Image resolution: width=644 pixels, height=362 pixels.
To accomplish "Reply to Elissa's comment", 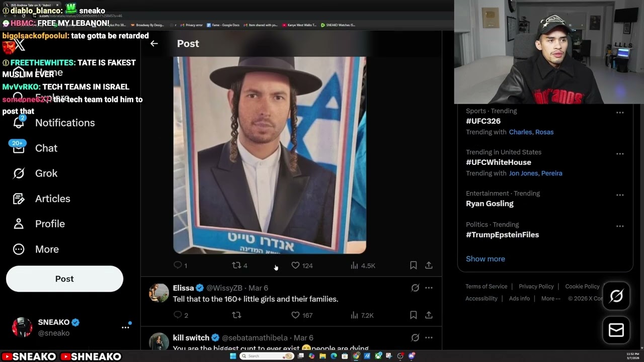I will (177, 315).
